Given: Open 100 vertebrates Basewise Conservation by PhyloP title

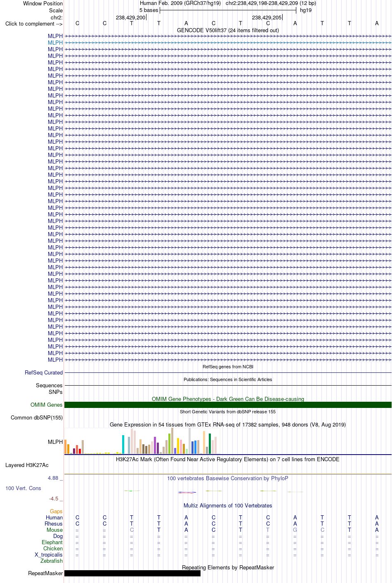Looking at the screenshot, I should 228,478.
